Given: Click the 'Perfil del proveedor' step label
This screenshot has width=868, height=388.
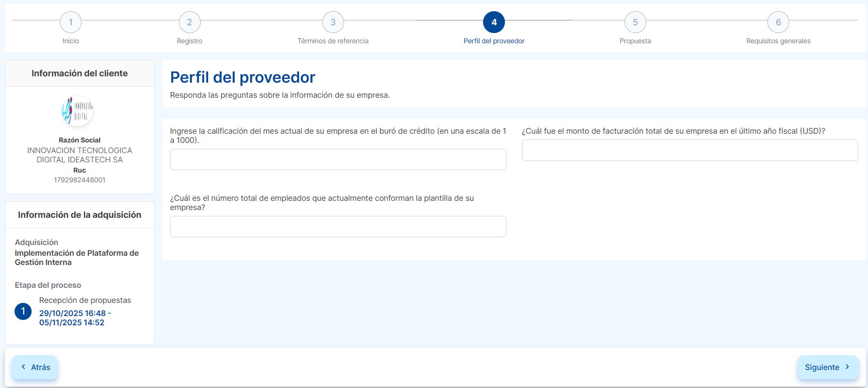Looking at the screenshot, I should click(494, 41).
